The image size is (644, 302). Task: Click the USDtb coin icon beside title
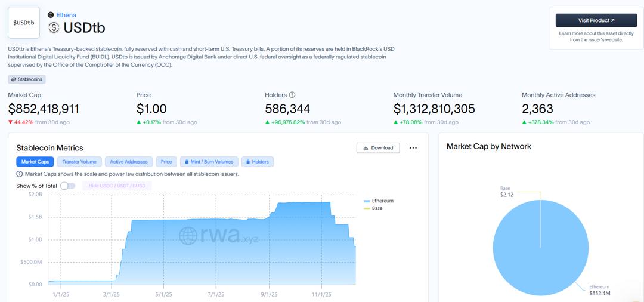click(54, 27)
